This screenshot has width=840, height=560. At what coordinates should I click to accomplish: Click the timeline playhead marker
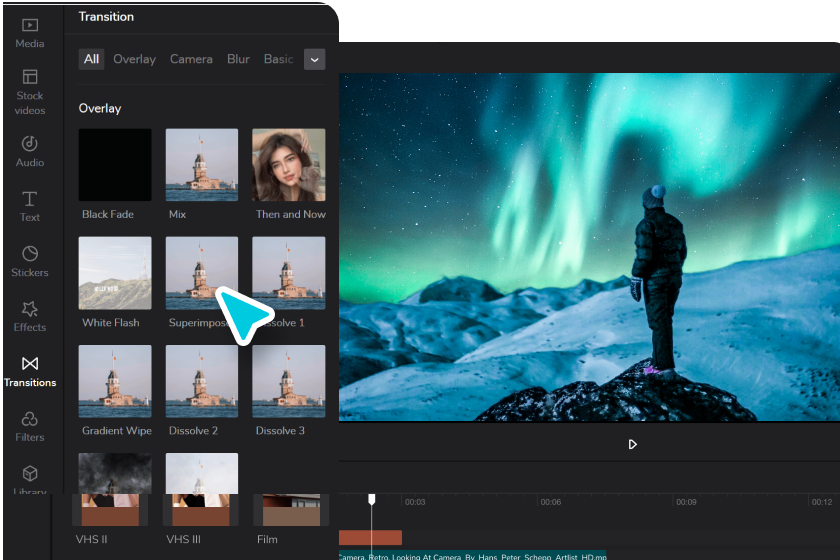pos(371,499)
